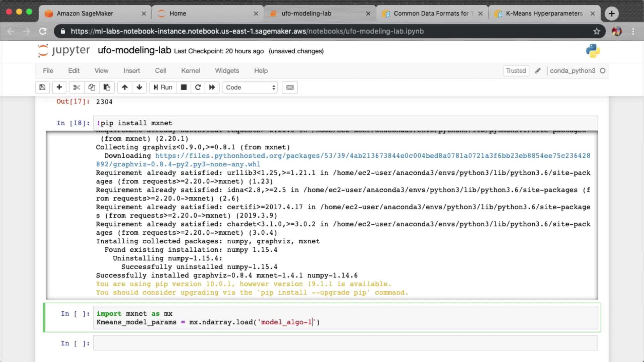Interrupt the kernel with stop icon
Screen dimensions: 644x362
(x=184, y=87)
